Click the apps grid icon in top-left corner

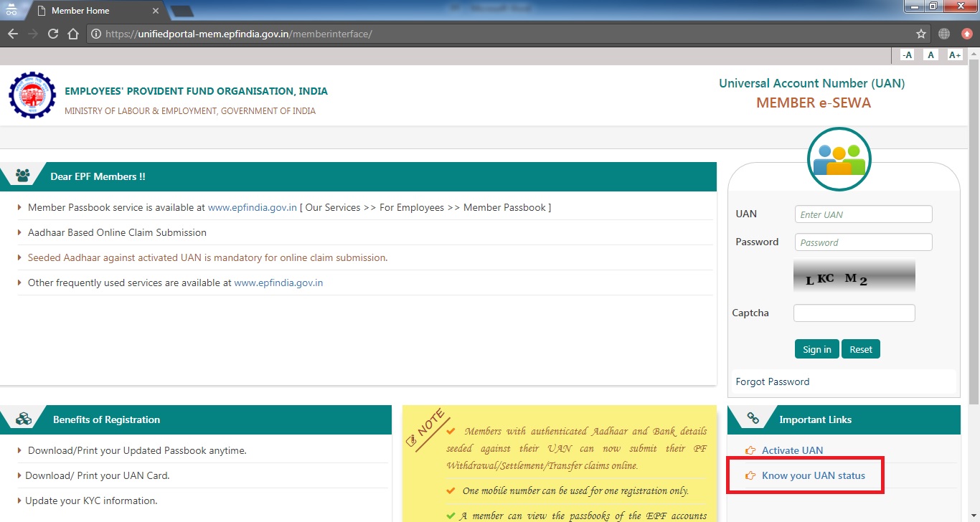11,10
